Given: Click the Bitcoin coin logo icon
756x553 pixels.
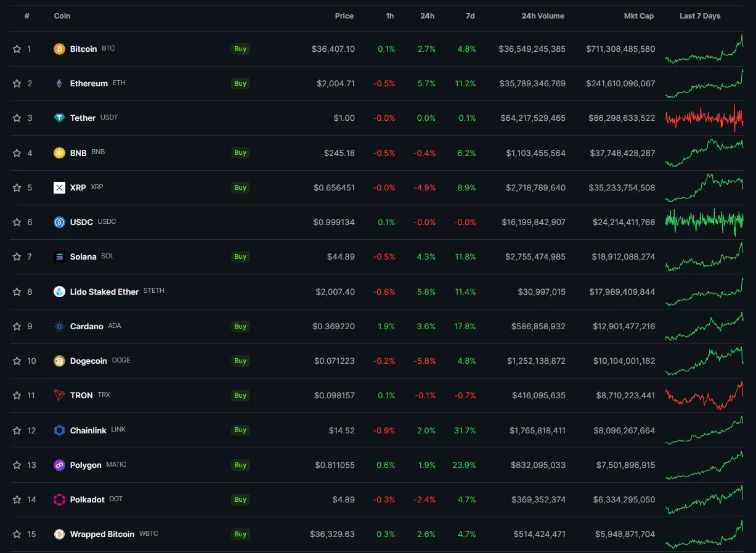Looking at the screenshot, I should pos(59,49).
